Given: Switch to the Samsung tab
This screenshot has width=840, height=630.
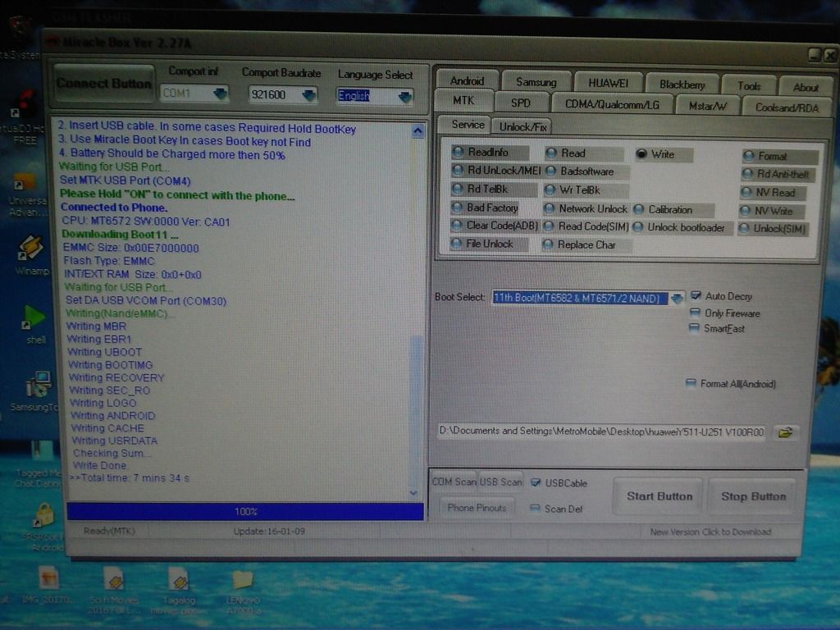Looking at the screenshot, I should pyautogui.click(x=536, y=82).
